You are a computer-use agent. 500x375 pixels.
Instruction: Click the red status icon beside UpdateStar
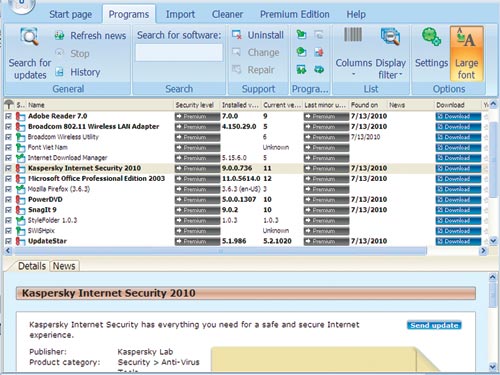coord(20,241)
